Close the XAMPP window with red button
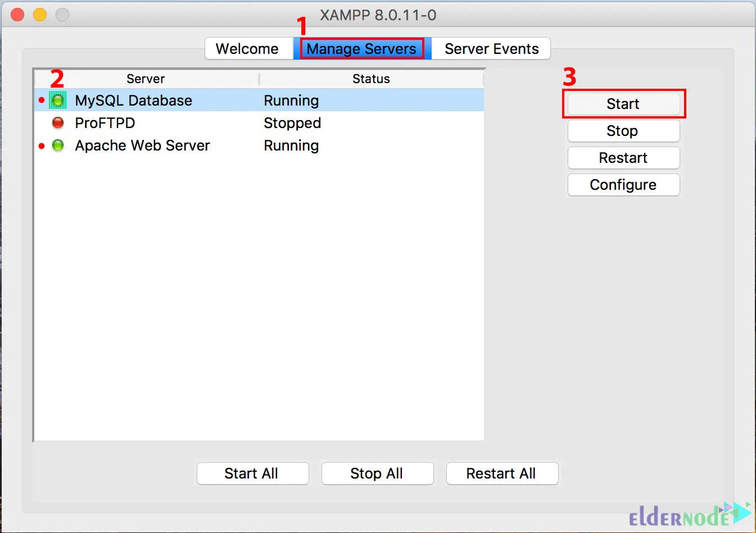 [x=17, y=15]
